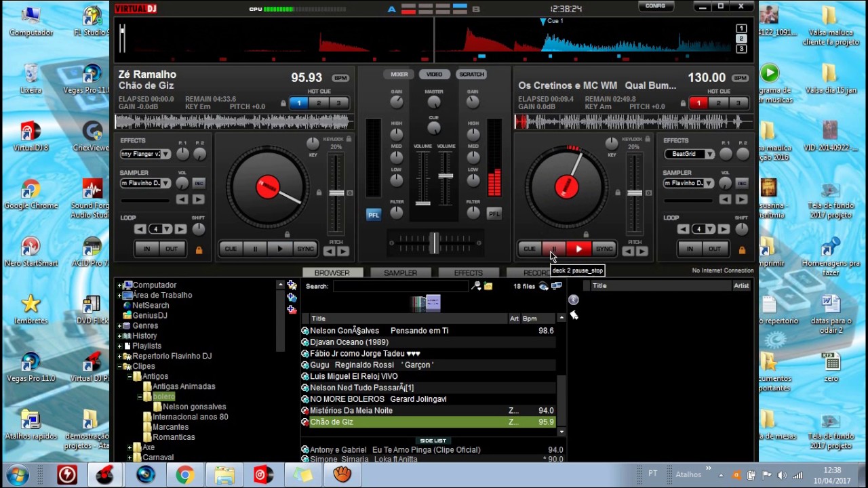Click the right deck pitch slider handle
The image size is (868, 488).
point(635,193)
